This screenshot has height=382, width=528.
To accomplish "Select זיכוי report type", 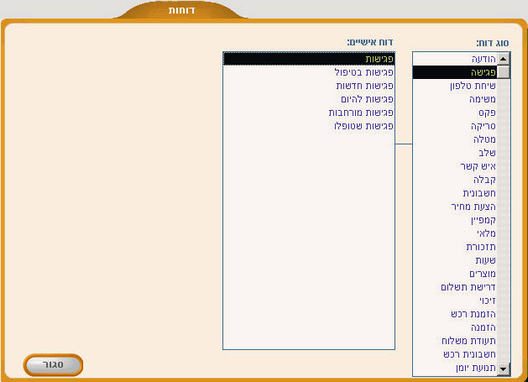I will click(455, 300).
